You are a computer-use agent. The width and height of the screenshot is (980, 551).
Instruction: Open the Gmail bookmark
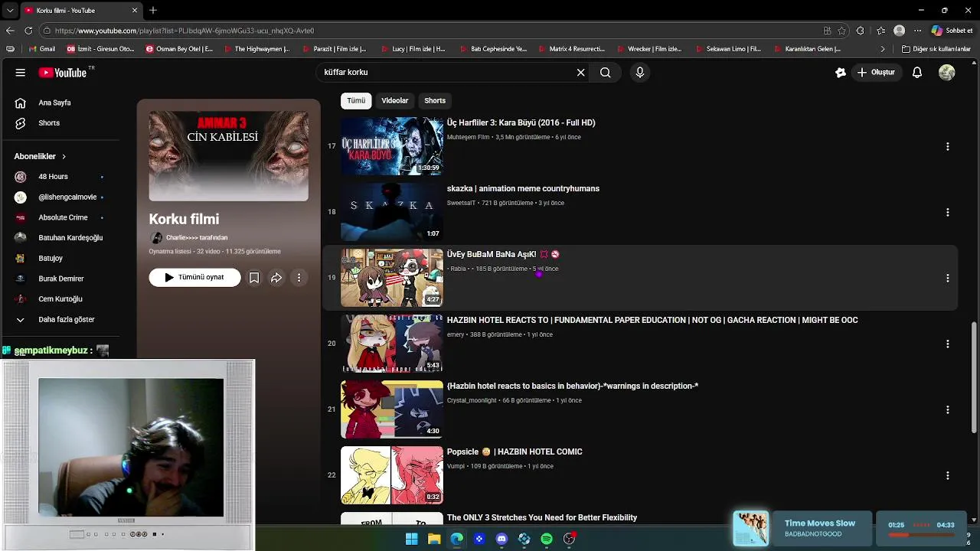(x=41, y=49)
